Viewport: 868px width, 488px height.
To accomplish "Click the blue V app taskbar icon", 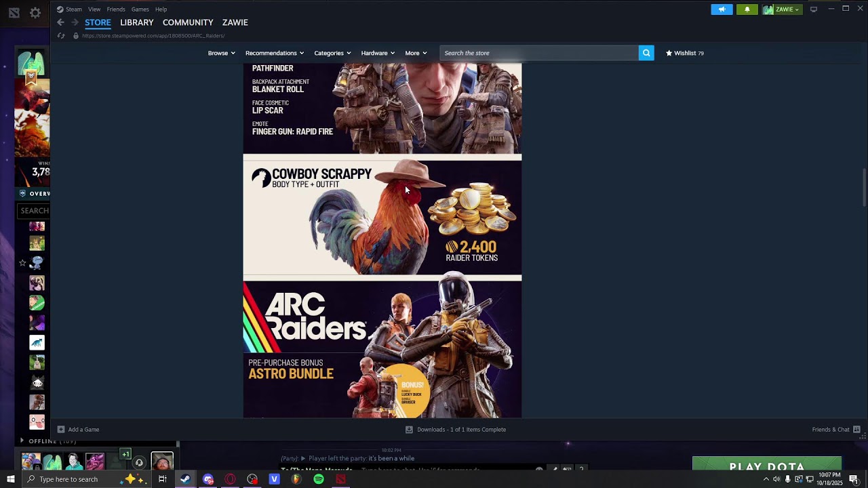I will coord(274,479).
